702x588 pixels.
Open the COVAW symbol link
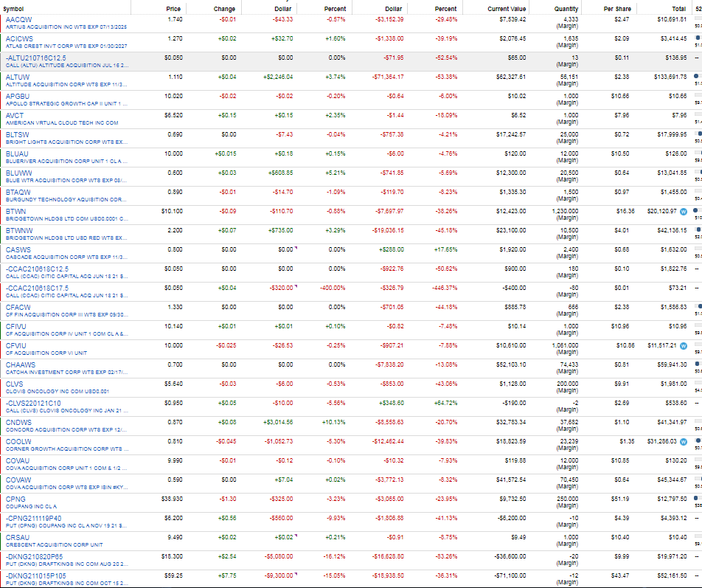tap(18, 480)
